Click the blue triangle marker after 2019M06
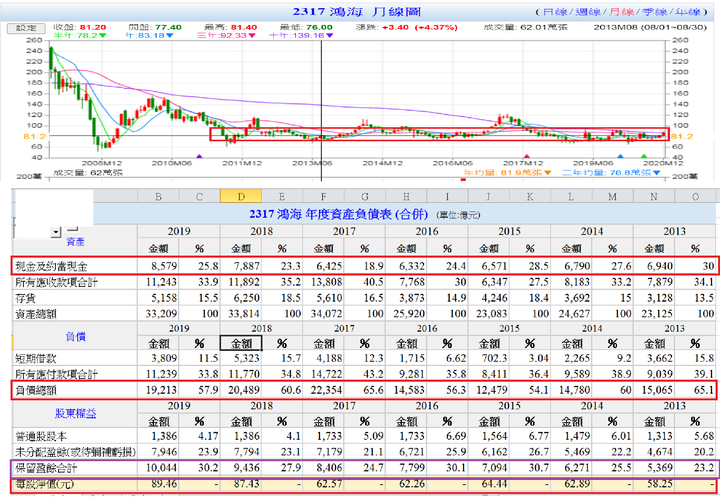 (x=620, y=157)
